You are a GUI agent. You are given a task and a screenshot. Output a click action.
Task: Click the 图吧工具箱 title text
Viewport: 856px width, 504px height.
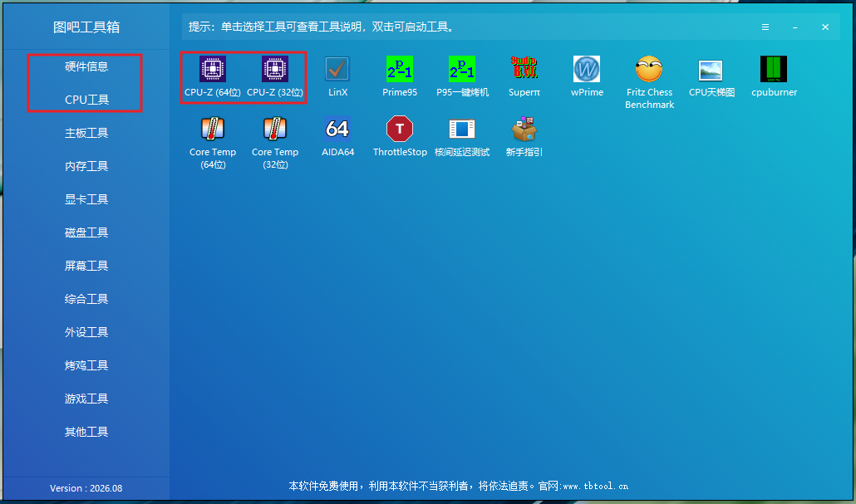86,27
